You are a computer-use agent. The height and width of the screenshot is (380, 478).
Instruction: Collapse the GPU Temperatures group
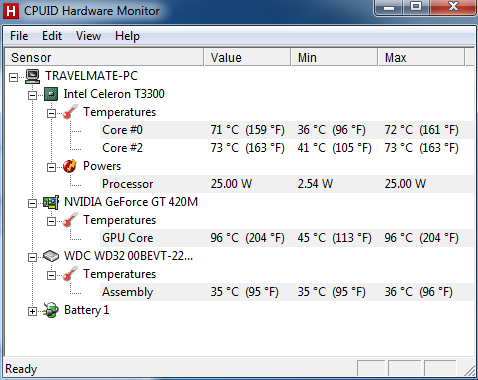[x=51, y=221]
